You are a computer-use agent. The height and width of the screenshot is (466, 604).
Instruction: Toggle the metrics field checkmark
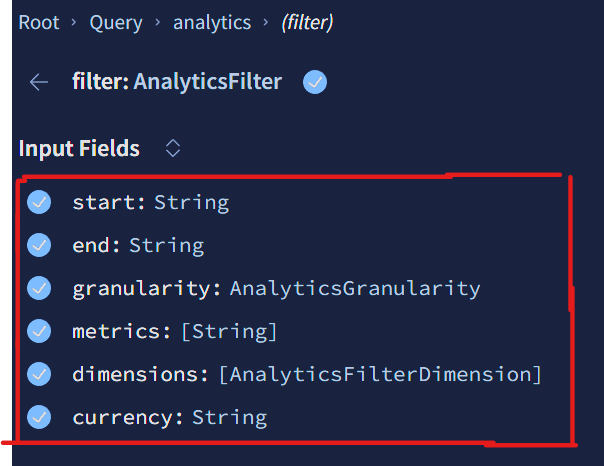39,331
